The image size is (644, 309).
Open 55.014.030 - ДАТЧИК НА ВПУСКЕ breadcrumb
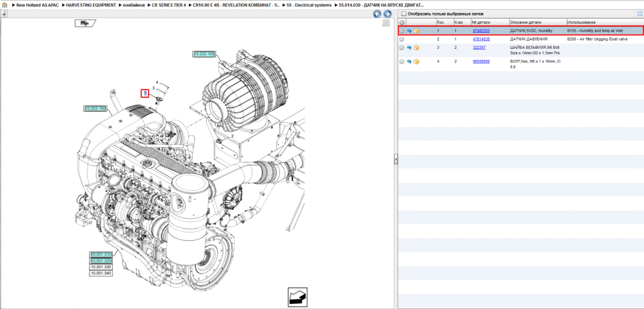(x=381, y=5)
